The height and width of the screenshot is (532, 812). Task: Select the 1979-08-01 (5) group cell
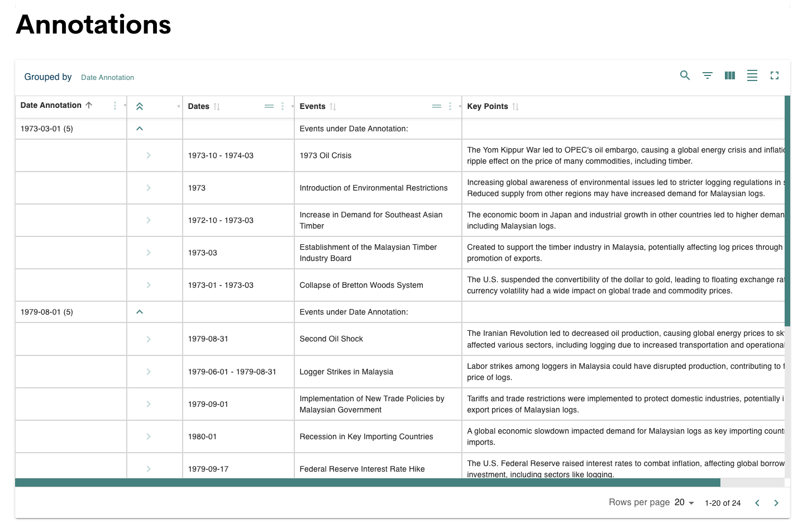point(71,312)
